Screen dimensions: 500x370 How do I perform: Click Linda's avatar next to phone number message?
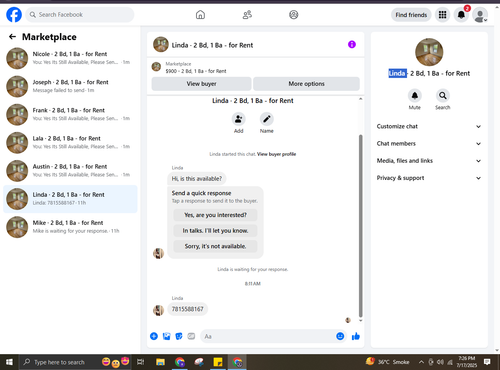[x=158, y=310]
